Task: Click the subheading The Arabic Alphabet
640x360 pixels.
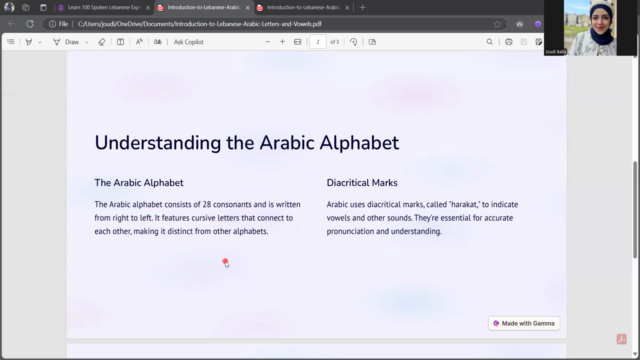Action: [139, 183]
